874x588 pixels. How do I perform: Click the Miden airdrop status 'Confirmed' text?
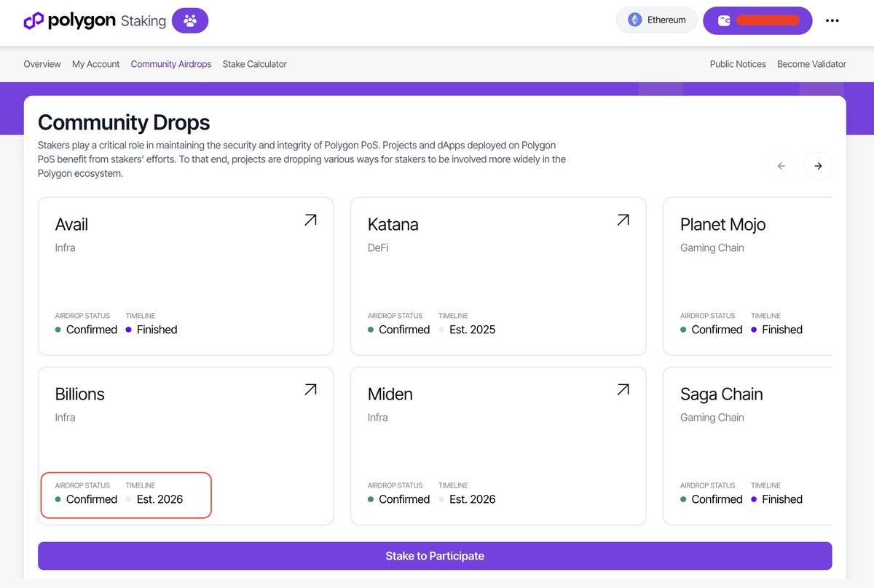(x=404, y=499)
